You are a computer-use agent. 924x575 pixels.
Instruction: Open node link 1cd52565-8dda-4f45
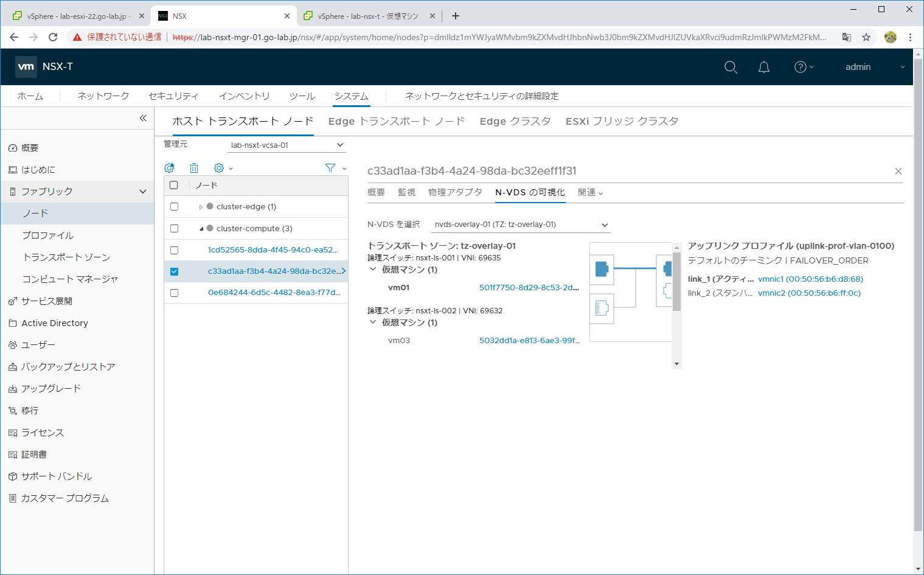pos(273,250)
